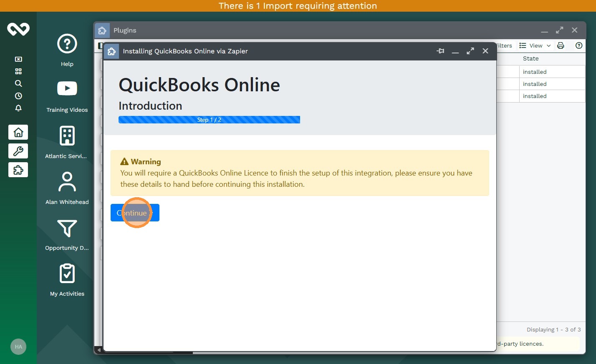Select the puzzle-piece plugins icon in sidebar
The width and height of the screenshot is (596, 364).
point(18,170)
